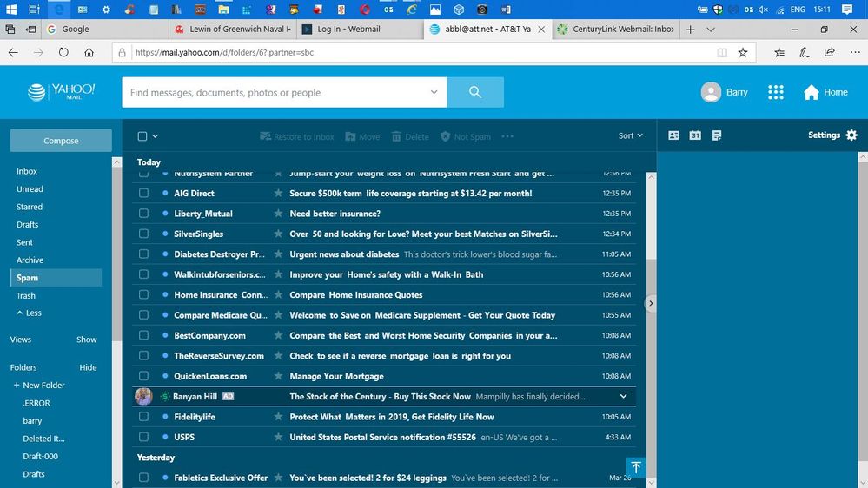The height and width of the screenshot is (488, 868).
Task: Open the Sort dropdown
Action: (x=630, y=135)
